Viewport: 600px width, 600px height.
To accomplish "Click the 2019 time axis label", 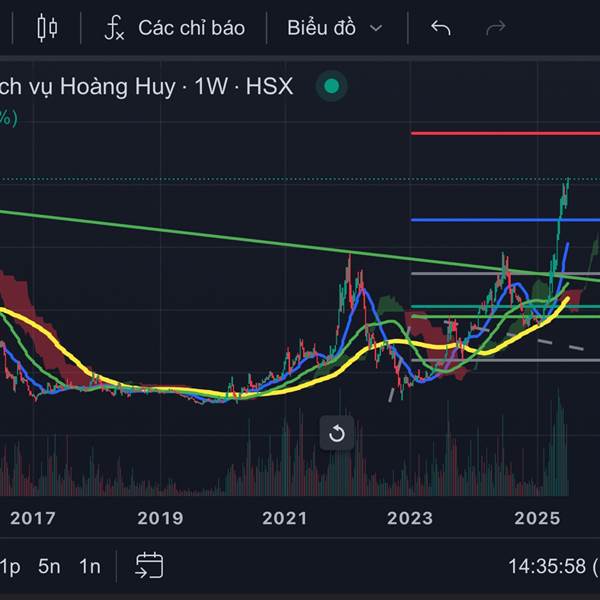I will click(160, 518).
